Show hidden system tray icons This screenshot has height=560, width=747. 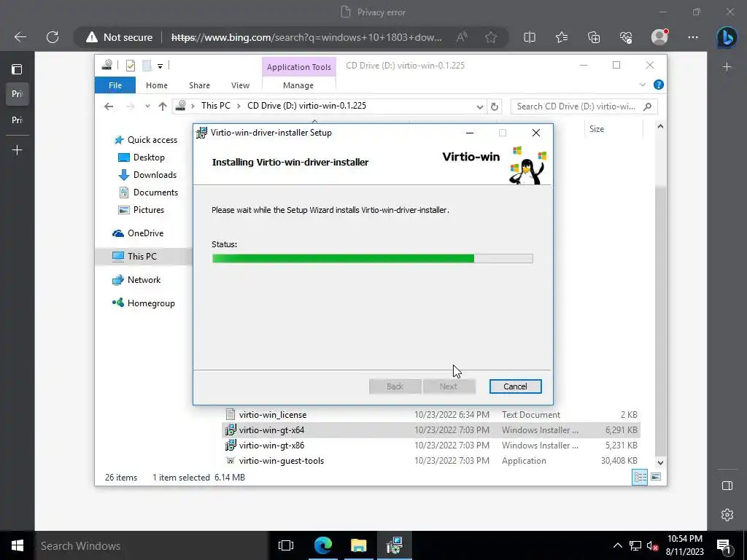coord(617,545)
